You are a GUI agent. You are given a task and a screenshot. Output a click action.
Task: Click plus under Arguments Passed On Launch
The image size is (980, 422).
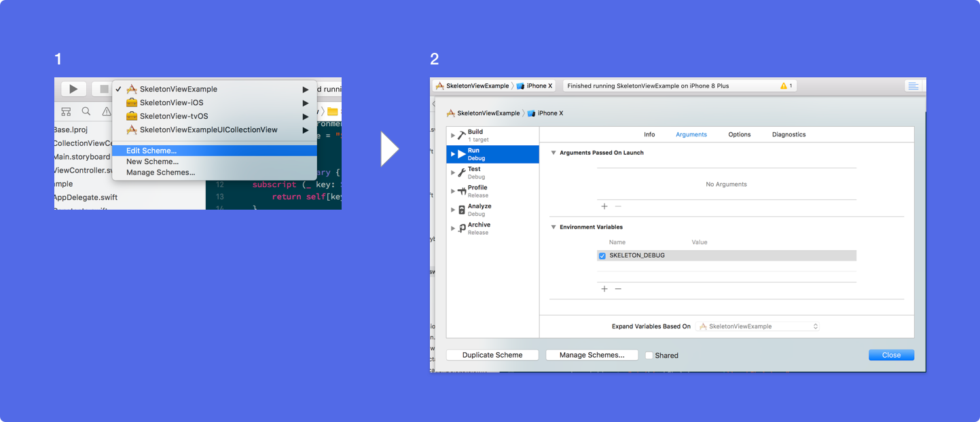pos(604,206)
